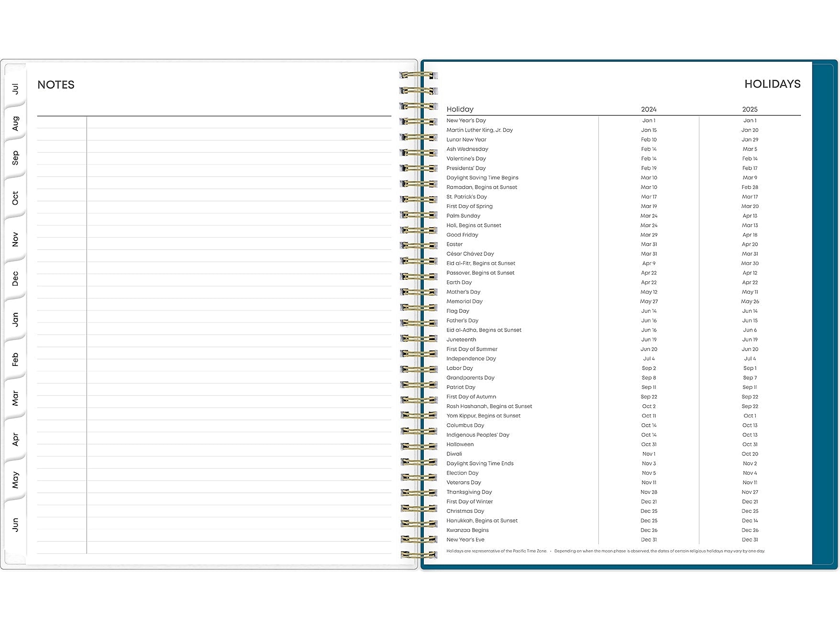Click the HOLIDAYS page heading
This screenshot has height=630, width=840.
point(772,84)
